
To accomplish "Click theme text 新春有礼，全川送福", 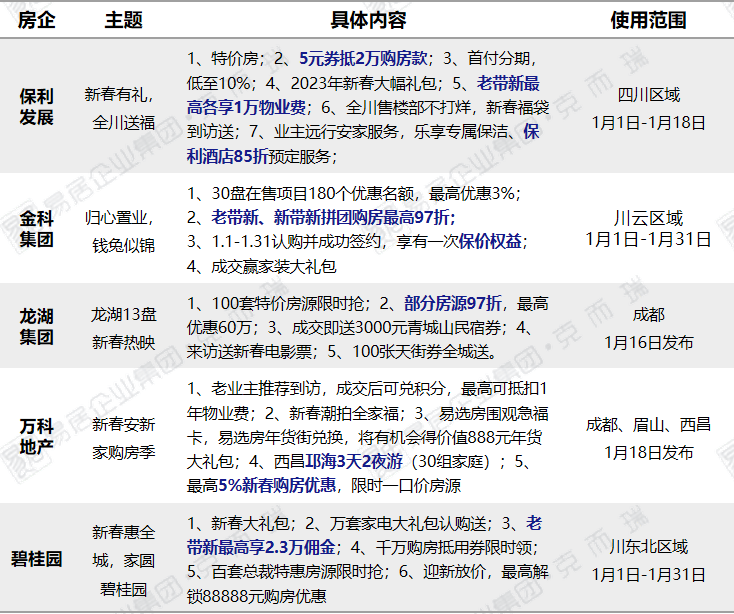I will pos(120,109).
